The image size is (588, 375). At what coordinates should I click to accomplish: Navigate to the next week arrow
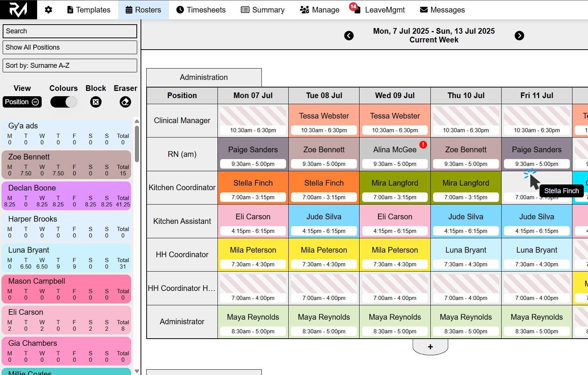pyautogui.click(x=519, y=36)
